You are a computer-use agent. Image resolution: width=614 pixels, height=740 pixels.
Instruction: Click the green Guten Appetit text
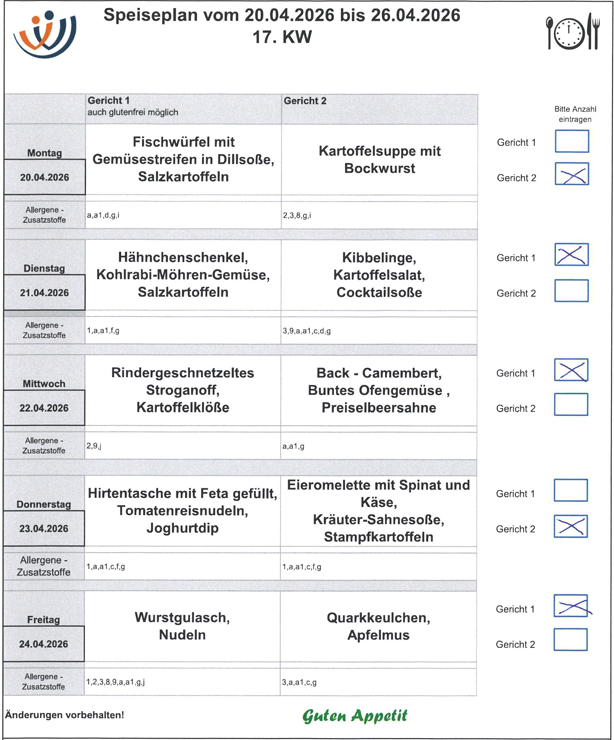point(355,716)
